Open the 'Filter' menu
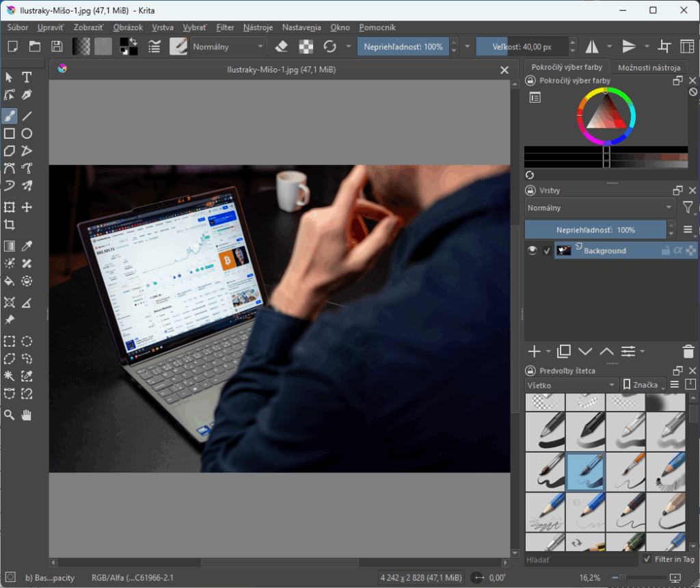This screenshot has height=588, width=700. 225,27
